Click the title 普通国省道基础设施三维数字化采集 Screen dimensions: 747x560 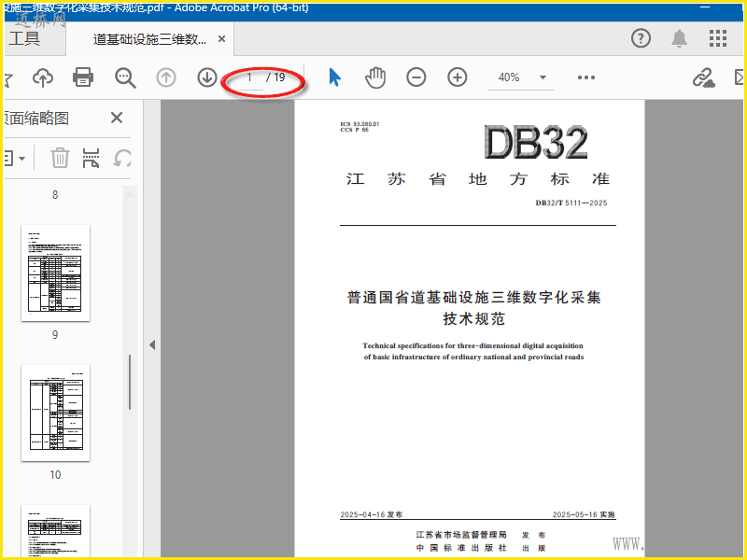click(x=474, y=297)
